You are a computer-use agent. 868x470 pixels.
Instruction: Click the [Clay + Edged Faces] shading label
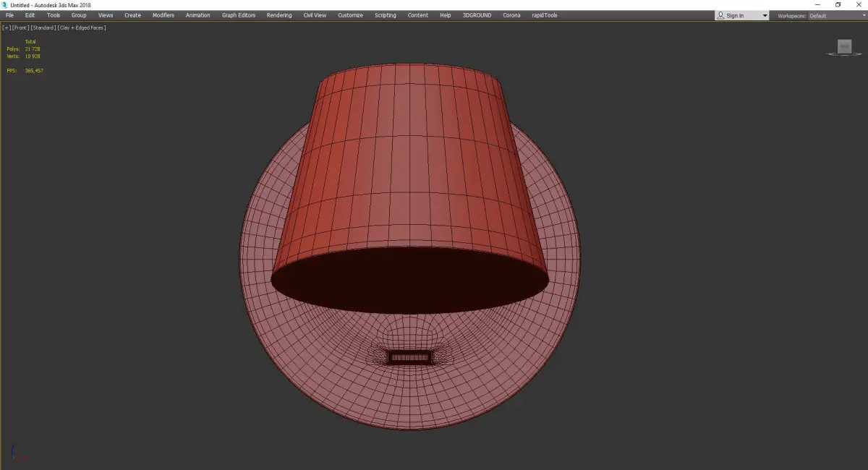[x=81, y=27]
